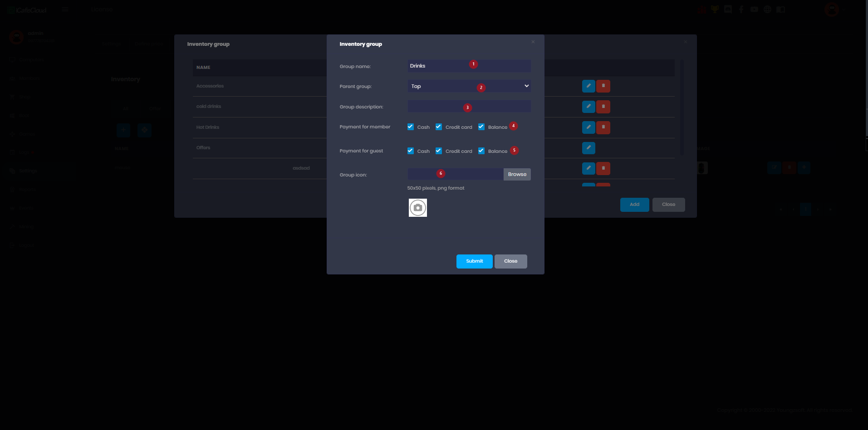Toggle Credit card for Payment for guest
Viewport: 868px width, 430px height.
pos(439,151)
